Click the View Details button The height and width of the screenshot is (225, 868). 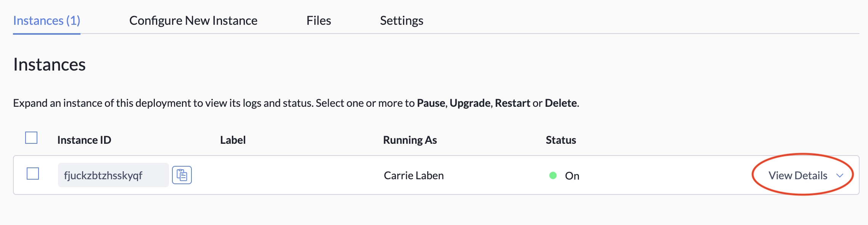[798, 175]
